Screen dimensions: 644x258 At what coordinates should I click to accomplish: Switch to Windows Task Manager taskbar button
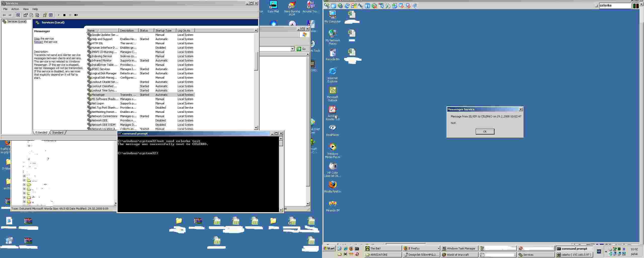point(460,248)
